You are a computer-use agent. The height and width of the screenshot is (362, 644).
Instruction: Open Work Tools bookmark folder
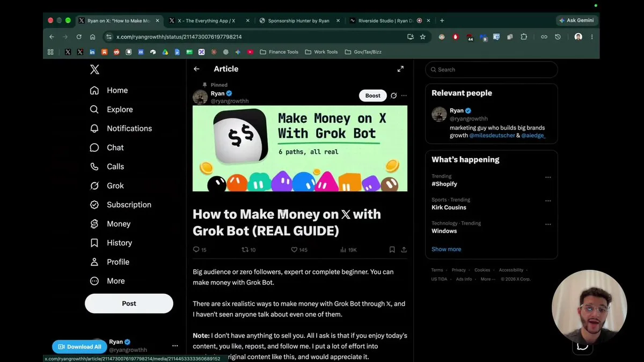pos(321,52)
